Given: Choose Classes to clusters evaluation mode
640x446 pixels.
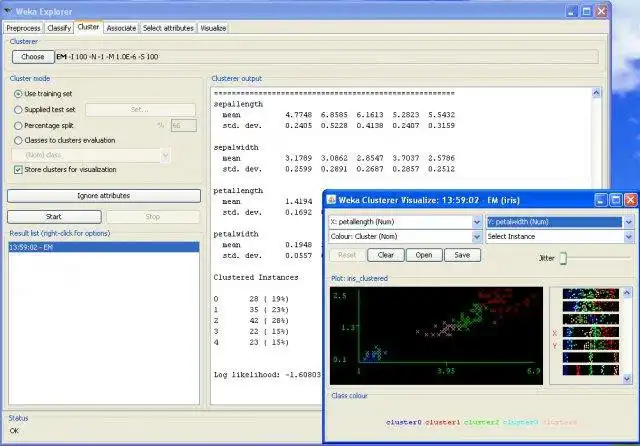Looking at the screenshot, I should click(18, 141).
